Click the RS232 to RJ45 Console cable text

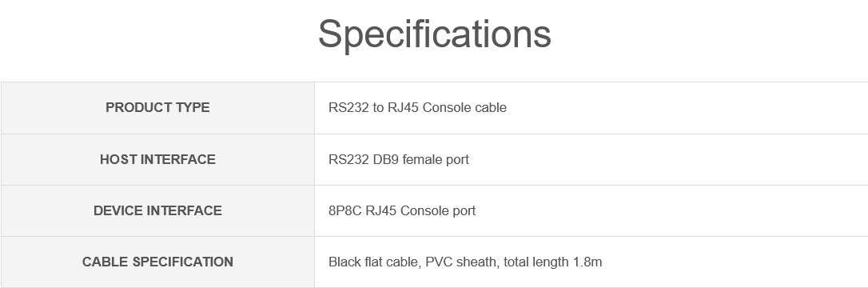(417, 107)
